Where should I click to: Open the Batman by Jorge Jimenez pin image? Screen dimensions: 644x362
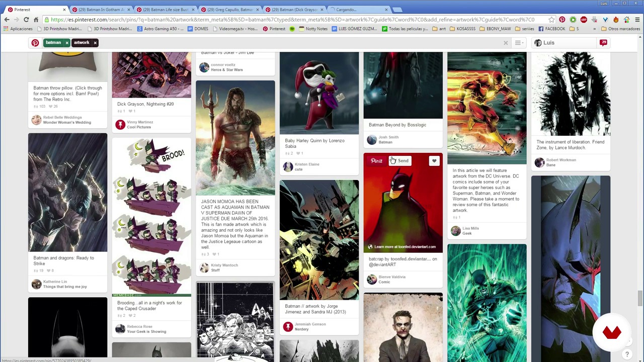(319, 240)
